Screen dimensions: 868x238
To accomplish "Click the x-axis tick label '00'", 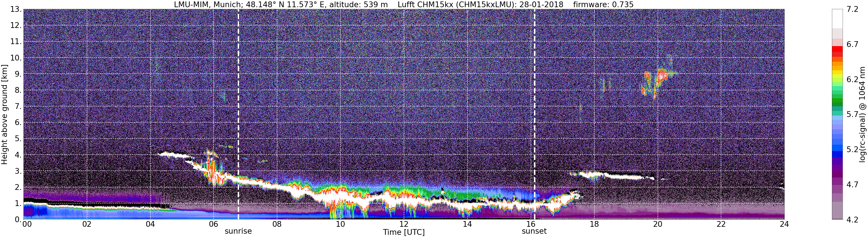I will pos(27,224).
